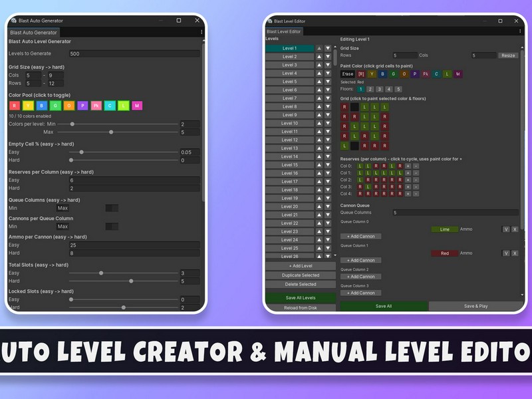The width and height of the screenshot is (532, 399).
Task: Select Level 7 in levels list
Action: (290, 98)
